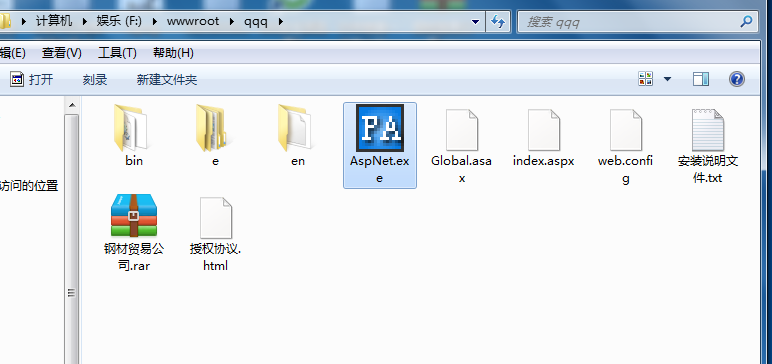Viewport: 772px width, 364px height.
Task: Select the bin folder icon
Action: click(130, 128)
